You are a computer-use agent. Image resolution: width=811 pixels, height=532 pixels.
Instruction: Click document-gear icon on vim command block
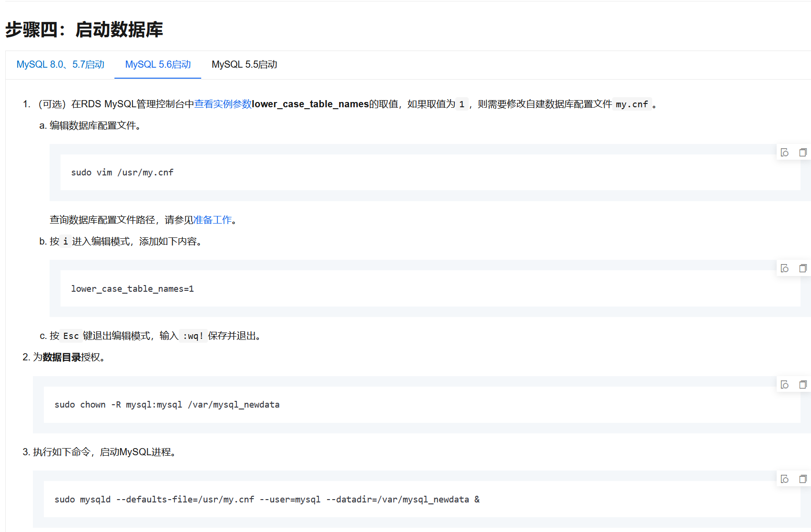785,153
